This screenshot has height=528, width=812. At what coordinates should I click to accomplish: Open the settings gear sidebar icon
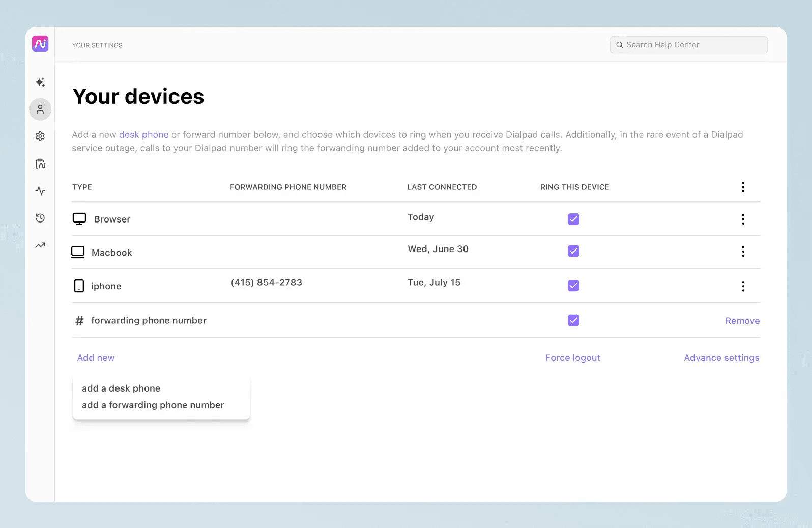click(40, 136)
